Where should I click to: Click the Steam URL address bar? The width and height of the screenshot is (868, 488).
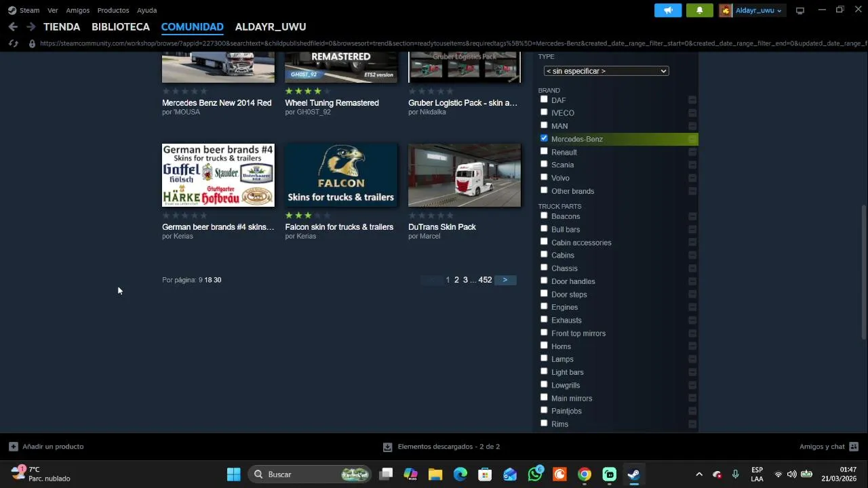(453, 43)
